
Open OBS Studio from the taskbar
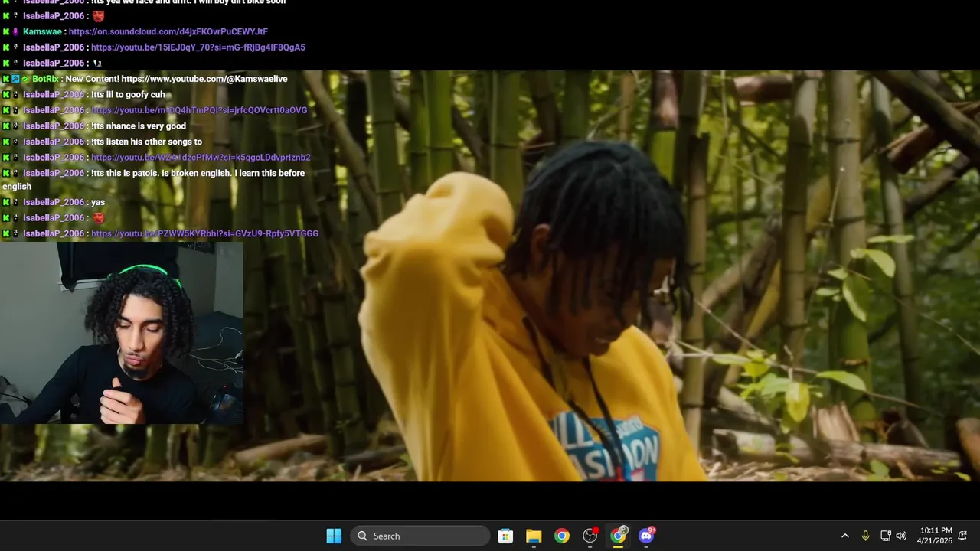pos(590,536)
